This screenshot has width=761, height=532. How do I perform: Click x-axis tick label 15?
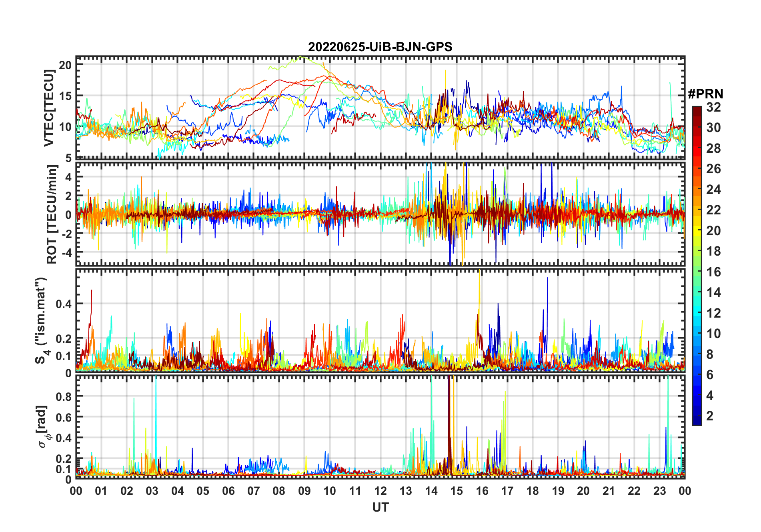click(457, 491)
